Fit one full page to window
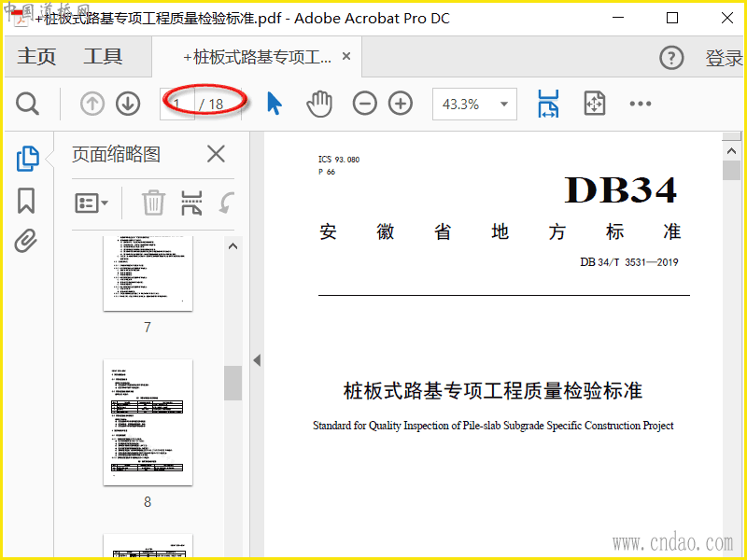 [x=595, y=104]
